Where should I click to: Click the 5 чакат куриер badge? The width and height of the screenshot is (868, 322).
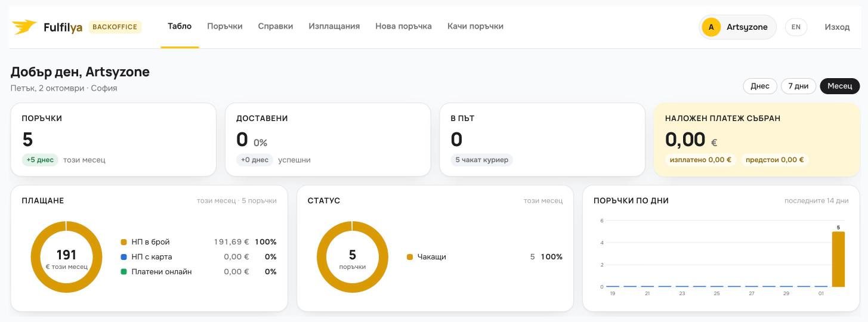(482, 160)
